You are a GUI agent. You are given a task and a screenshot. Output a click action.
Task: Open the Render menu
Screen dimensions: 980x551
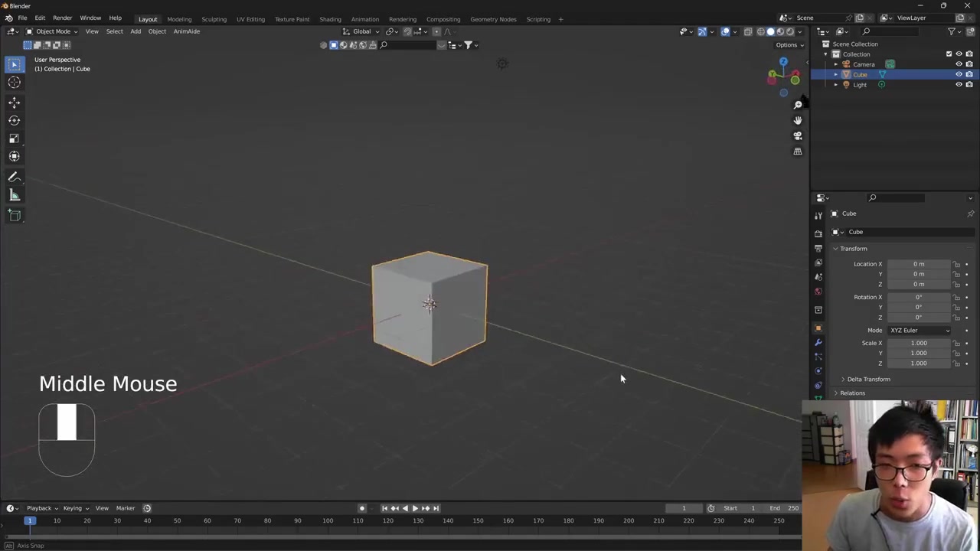coord(62,18)
